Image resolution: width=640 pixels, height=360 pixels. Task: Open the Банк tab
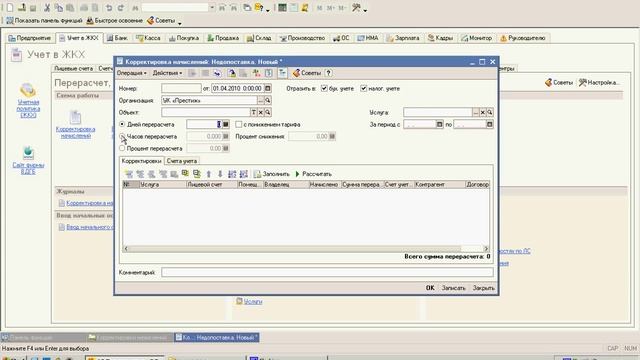(x=117, y=38)
